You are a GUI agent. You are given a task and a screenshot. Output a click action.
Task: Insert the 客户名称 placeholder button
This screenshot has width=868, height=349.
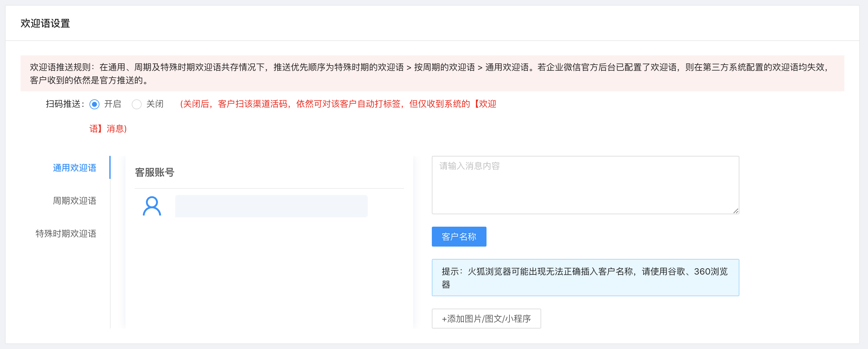click(x=459, y=237)
